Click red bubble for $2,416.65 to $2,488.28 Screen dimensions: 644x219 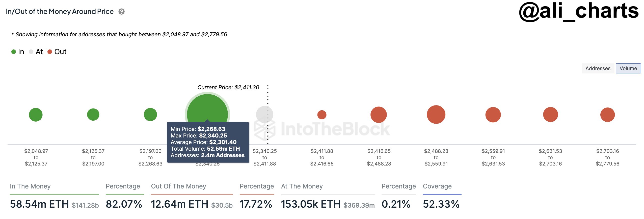tap(379, 115)
